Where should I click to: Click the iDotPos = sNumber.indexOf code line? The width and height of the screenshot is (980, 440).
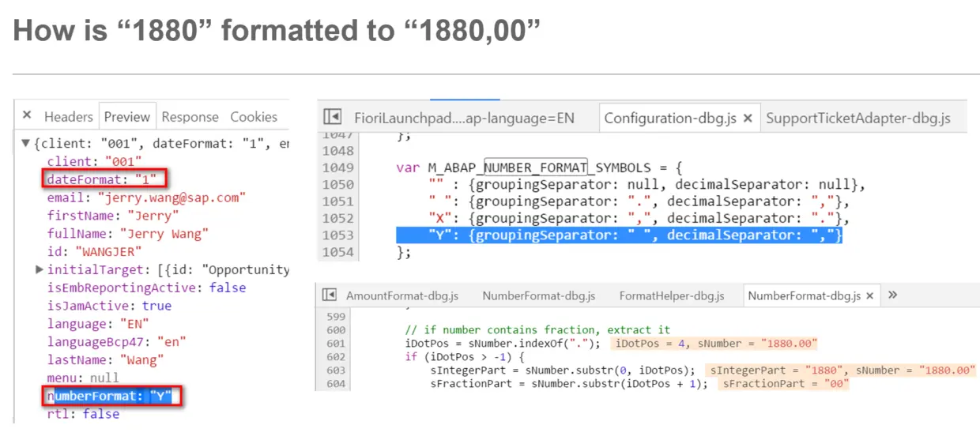click(x=503, y=344)
